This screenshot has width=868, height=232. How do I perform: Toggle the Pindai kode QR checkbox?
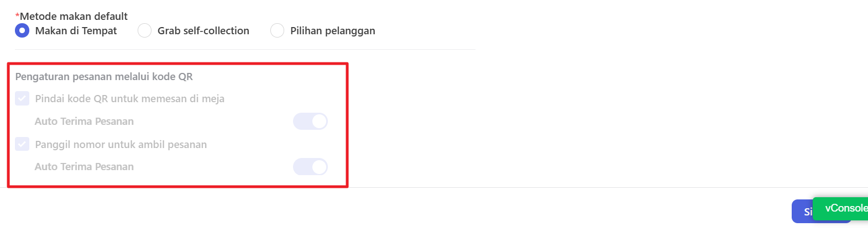[22, 98]
